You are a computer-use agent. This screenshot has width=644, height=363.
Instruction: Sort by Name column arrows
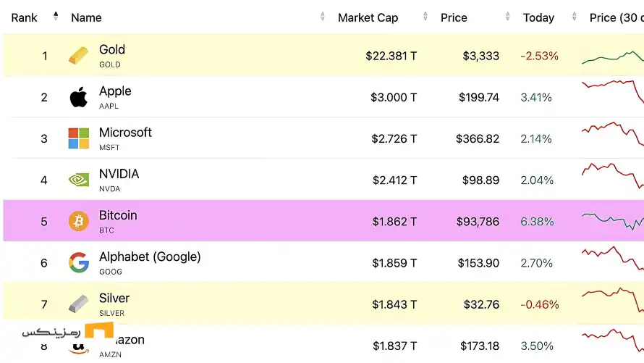click(x=323, y=17)
